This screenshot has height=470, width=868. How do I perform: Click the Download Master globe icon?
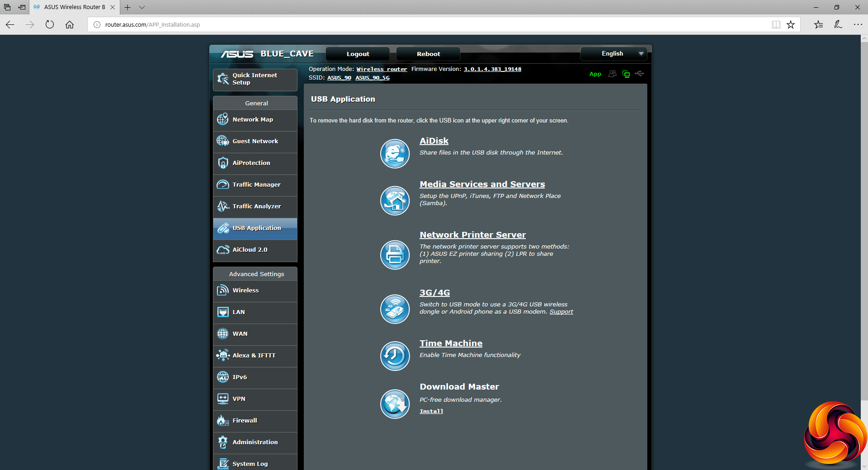pos(395,404)
